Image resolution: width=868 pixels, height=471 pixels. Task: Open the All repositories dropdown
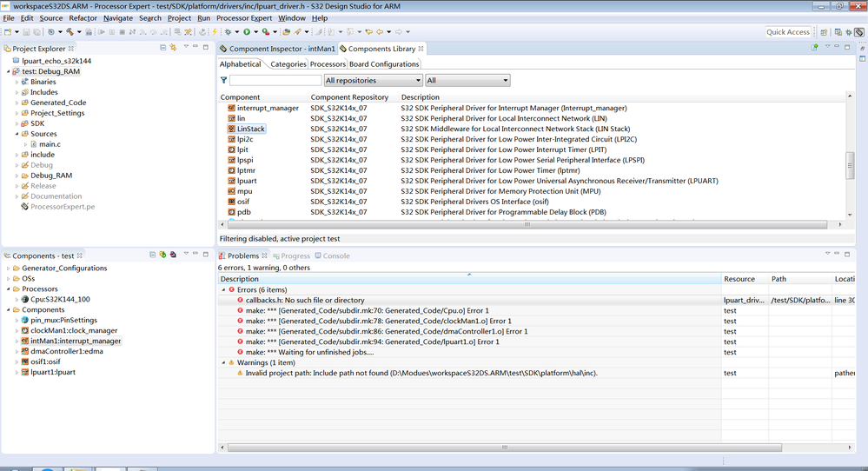373,80
